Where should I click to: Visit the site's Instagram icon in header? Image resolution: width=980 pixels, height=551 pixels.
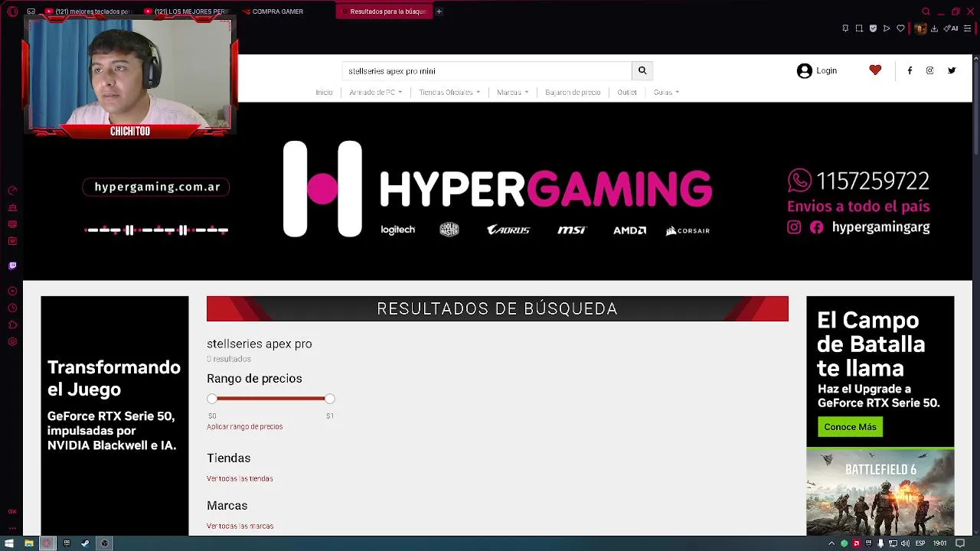(930, 70)
